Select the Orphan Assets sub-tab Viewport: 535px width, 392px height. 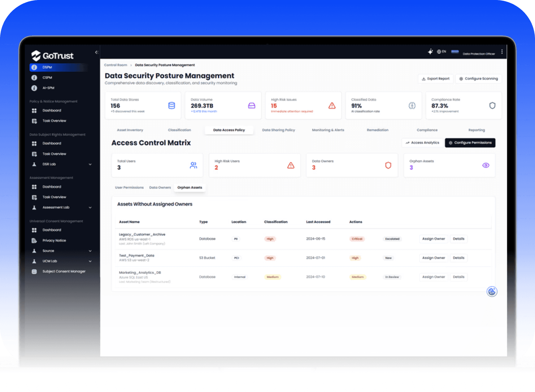pyautogui.click(x=190, y=188)
